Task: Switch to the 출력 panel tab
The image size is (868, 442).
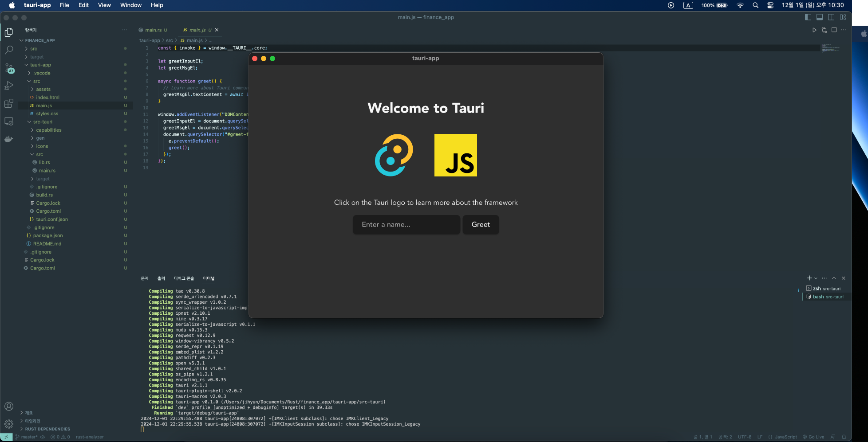Action: coord(161,278)
